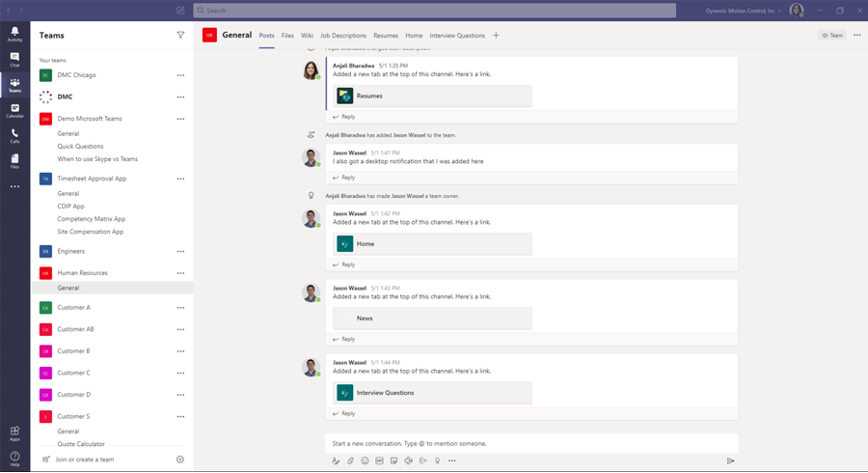Image resolution: width=868 pixels, height=473 pixels.
Task: Open the Calendar in the sidebar
Action: click(x=14, y=111)
